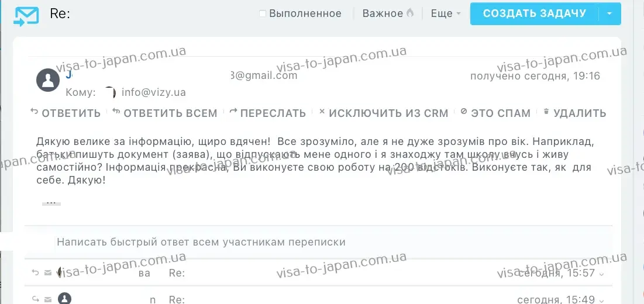Click the envelope icon in the 15:49 row

(x=48, y=299)
